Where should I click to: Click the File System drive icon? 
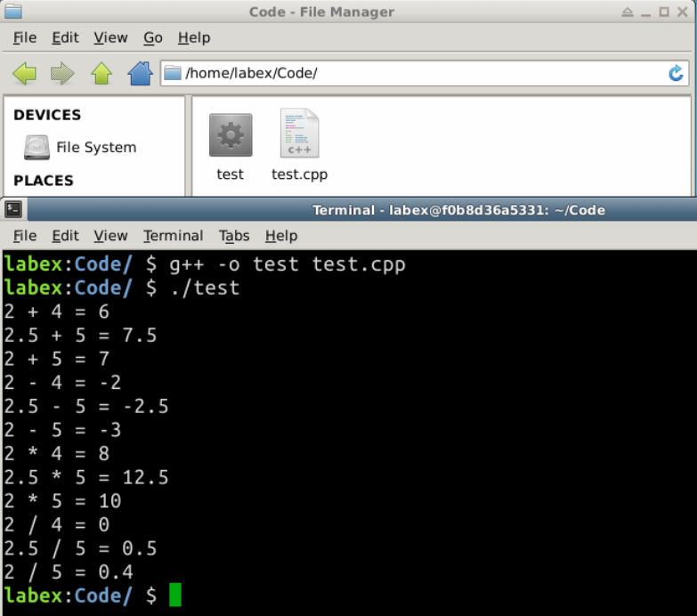[36, 147]
